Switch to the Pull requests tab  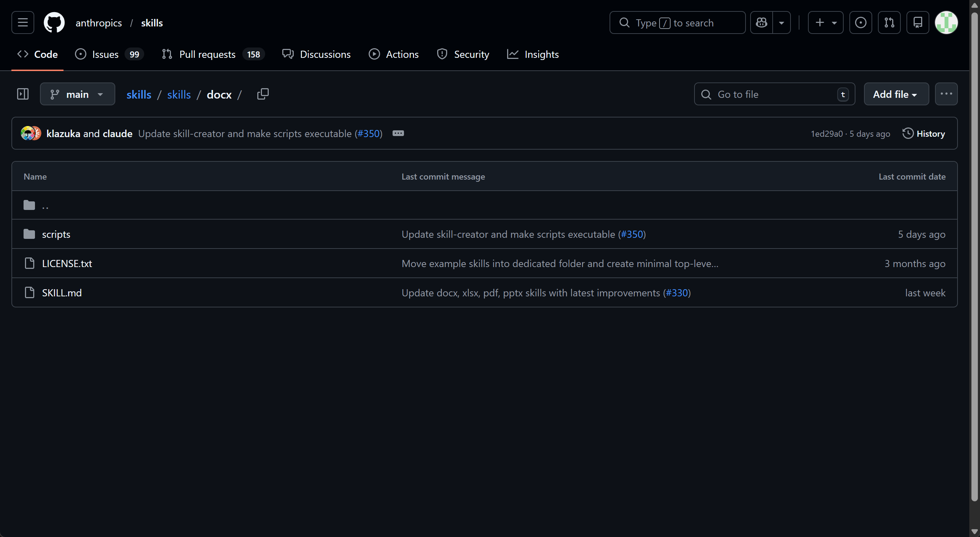pyautogui.click(x=213, y=54)
